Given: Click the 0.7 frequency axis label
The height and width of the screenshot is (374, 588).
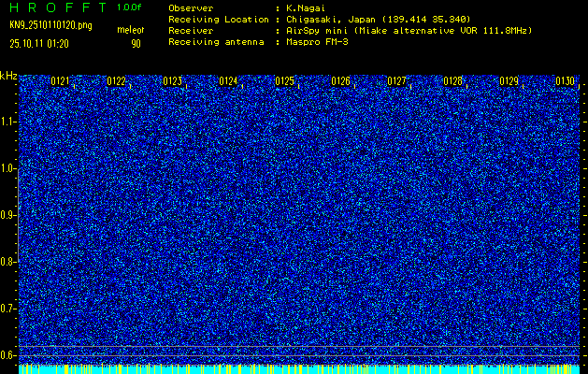Looking at the screenshot, I should (x=8, y=309).
